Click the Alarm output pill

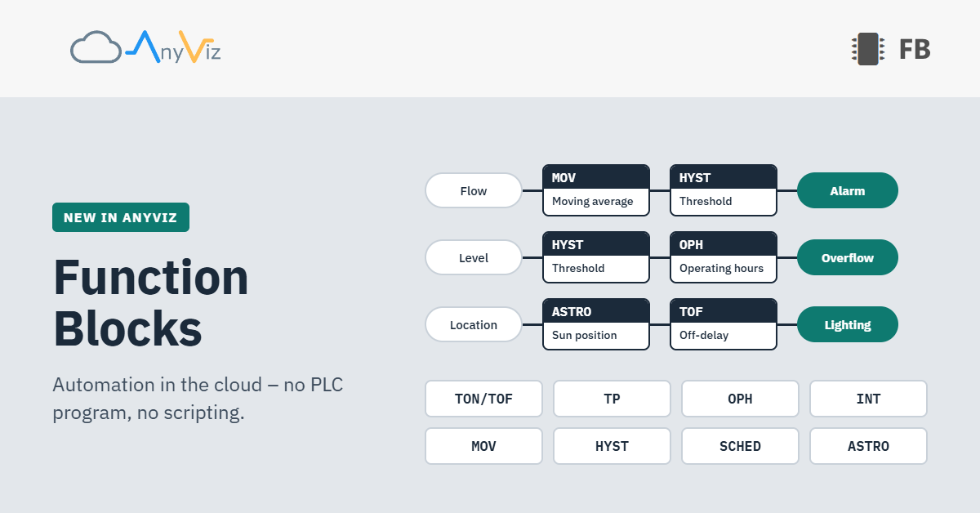(848, 190)
